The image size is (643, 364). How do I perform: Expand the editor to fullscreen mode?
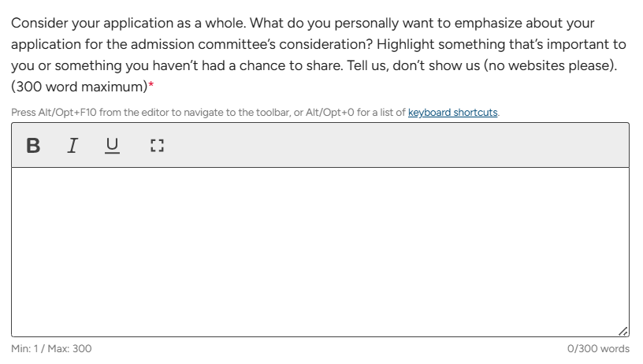(156, 146)
